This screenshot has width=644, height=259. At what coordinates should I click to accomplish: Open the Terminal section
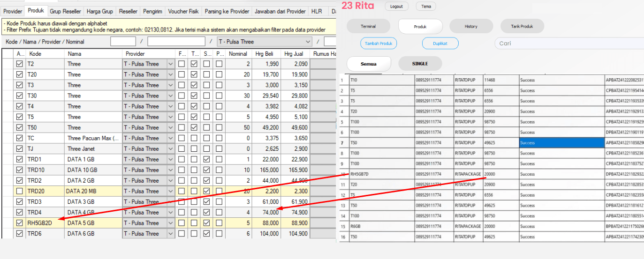pos(368,26)
